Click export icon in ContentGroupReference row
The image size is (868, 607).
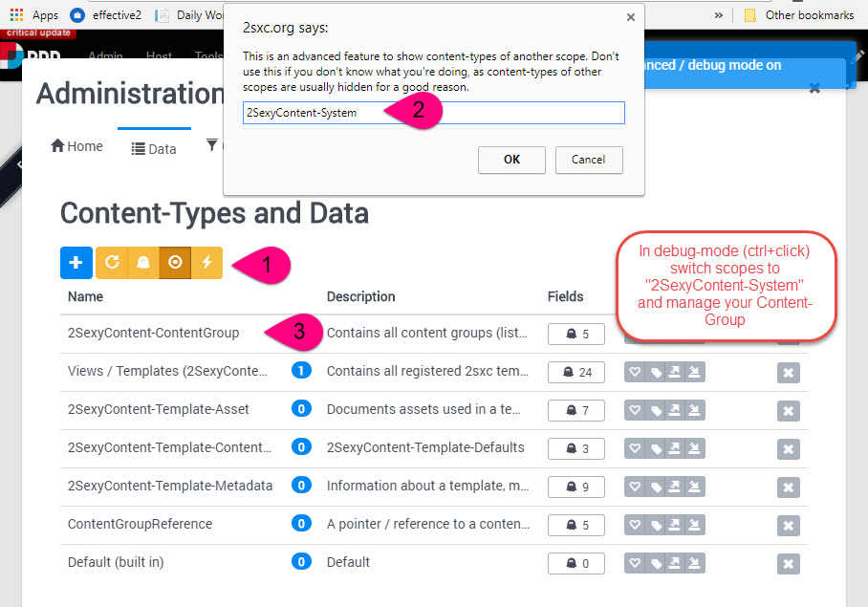pyautogui.click(x=675, y=525)
